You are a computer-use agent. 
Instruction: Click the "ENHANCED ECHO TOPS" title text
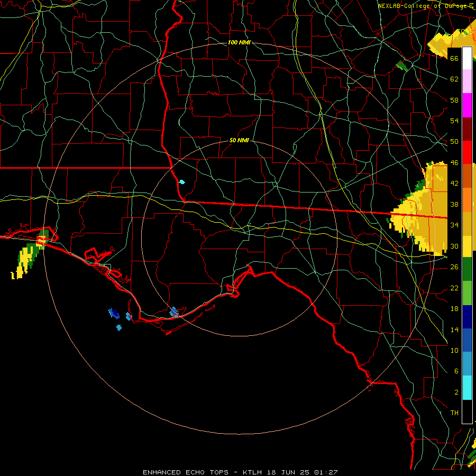tap(186, 472)
